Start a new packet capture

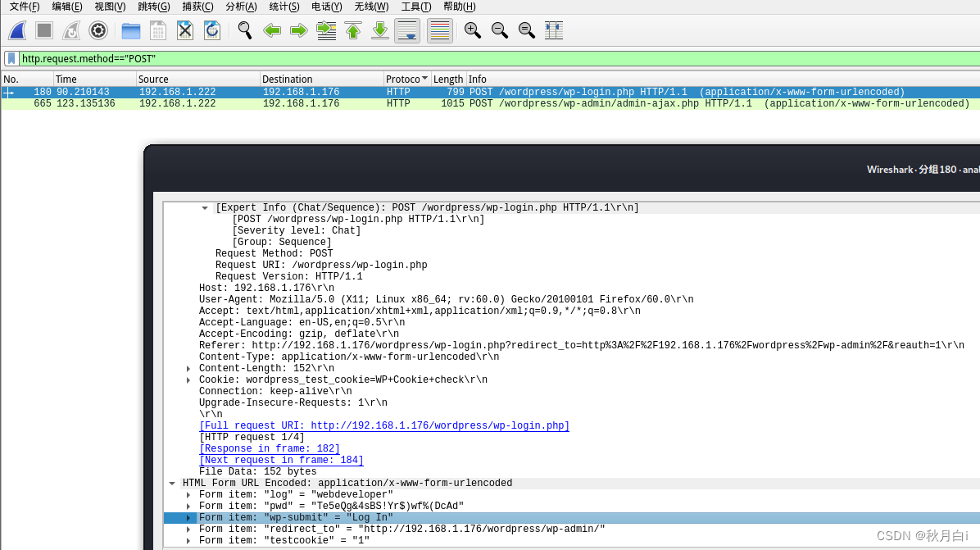click(x=18, y=30)
